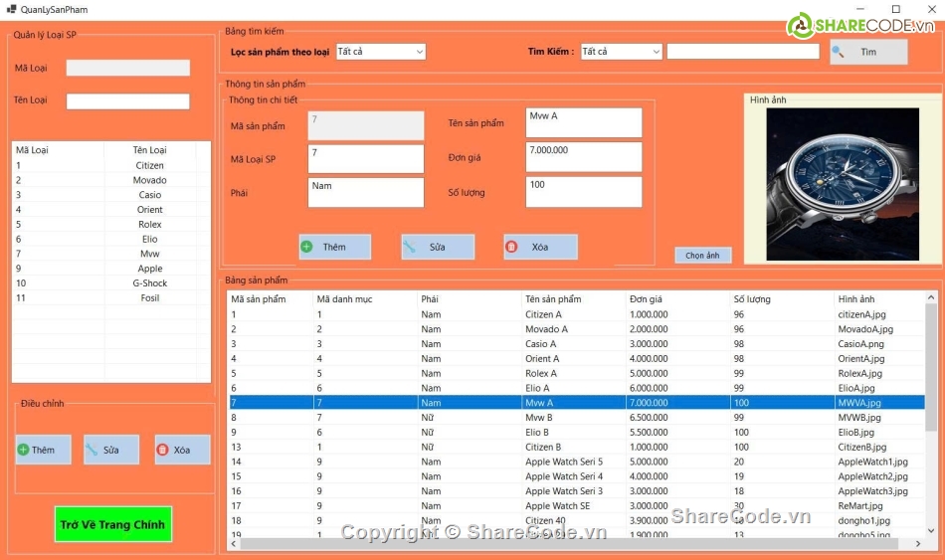Select Movado A product row

(x=576, y=329)
